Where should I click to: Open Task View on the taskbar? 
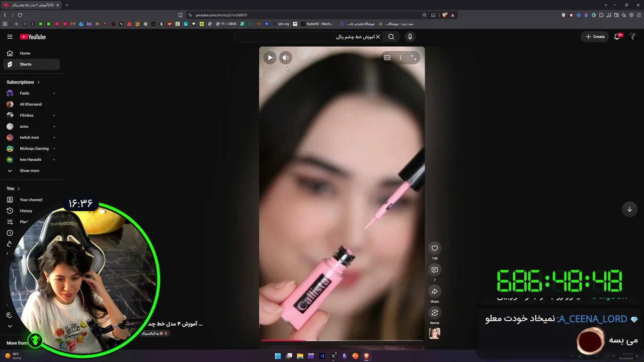coord(289,356)
